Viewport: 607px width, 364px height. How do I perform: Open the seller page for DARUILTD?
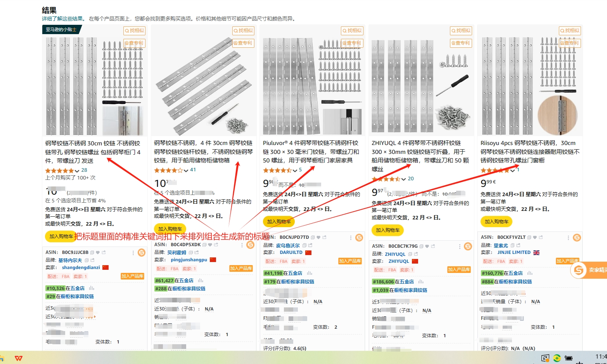[291, 252]
